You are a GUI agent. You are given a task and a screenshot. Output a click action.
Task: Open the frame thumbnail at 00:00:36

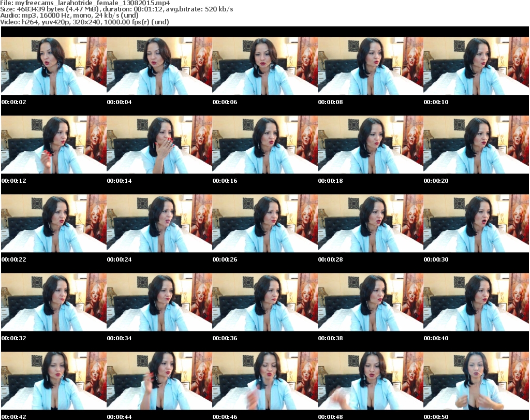point(264,302)
